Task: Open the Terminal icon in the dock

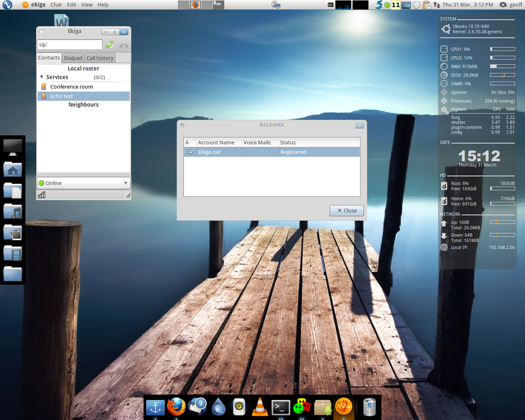Action: [x=281, y=407]
